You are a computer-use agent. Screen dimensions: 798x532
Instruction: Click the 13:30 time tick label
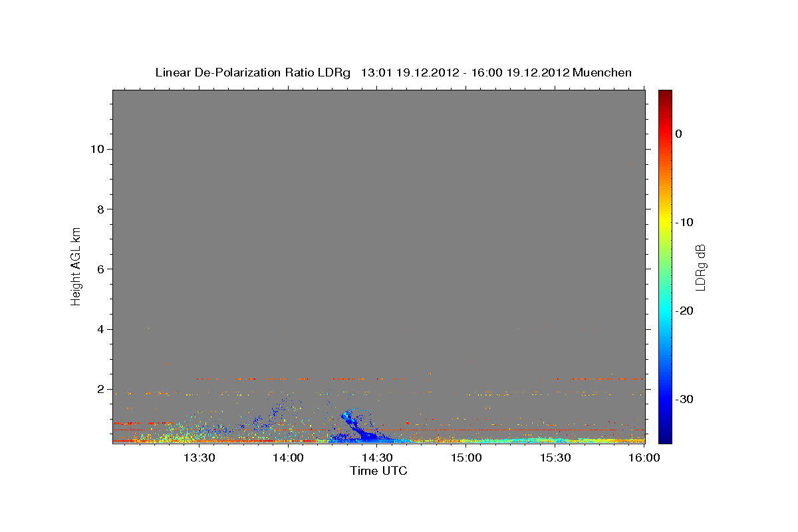click(x=199, y=458)
